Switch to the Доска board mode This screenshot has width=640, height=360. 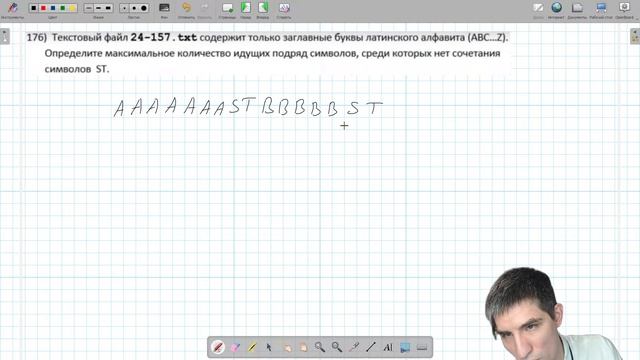click(x=538, y=9)
